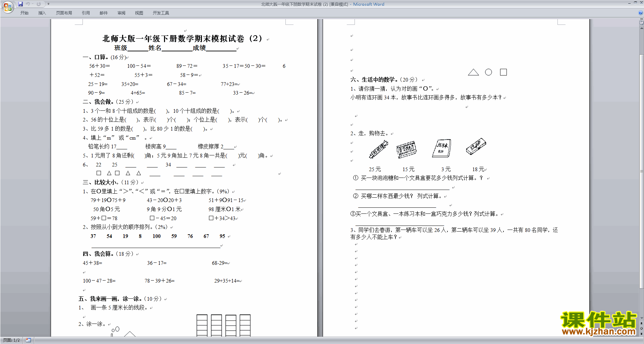644x344 pixels.
Task: Click the Redo icon in Quick Access Toolbar
Action: click(x=39, y=4)
